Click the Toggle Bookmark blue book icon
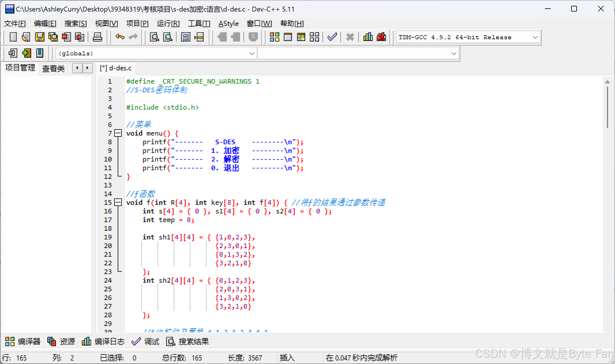The width and height of the screenshot is (615, 364). pyautogui.click(x=40, y=53)
